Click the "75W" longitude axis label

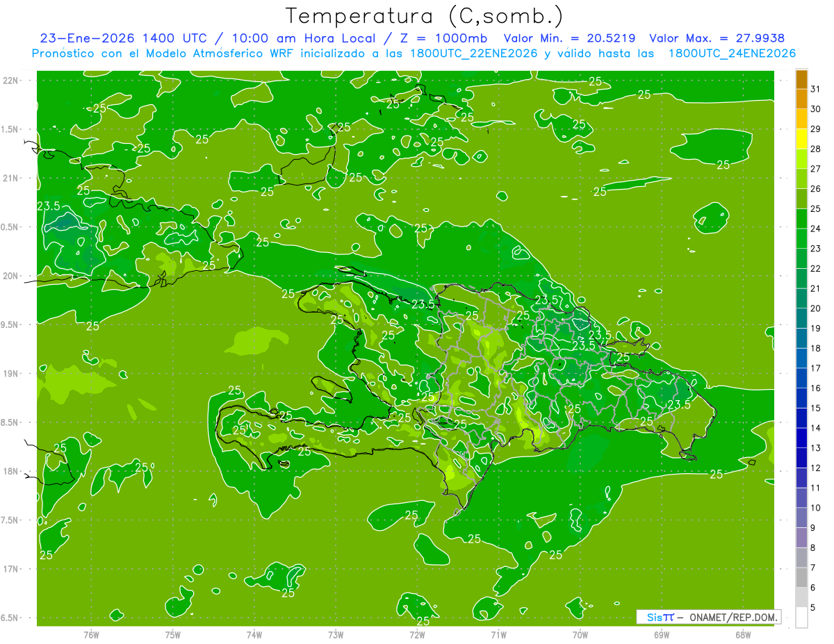[172, 634]
